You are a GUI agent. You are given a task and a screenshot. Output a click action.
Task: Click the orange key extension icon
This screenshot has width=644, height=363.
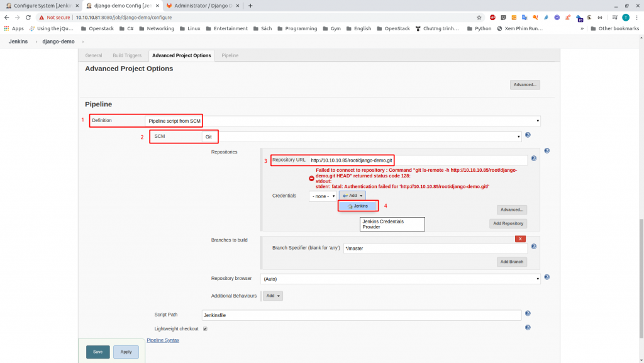535,17
